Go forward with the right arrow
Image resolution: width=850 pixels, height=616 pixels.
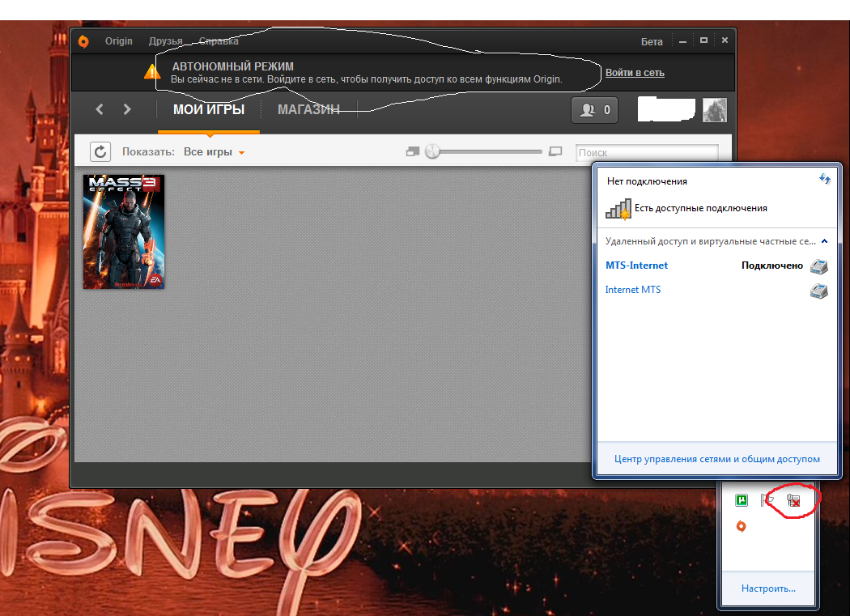[127, 109]
